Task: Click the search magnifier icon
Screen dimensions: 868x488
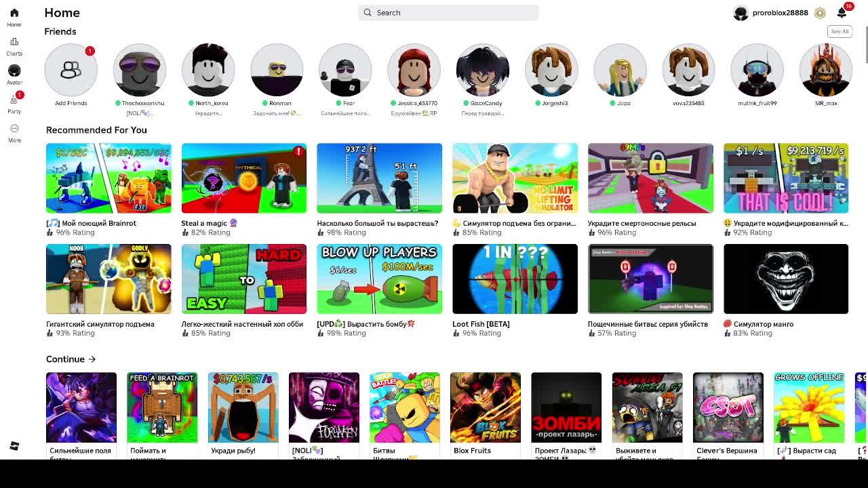Action: [368, 12]
